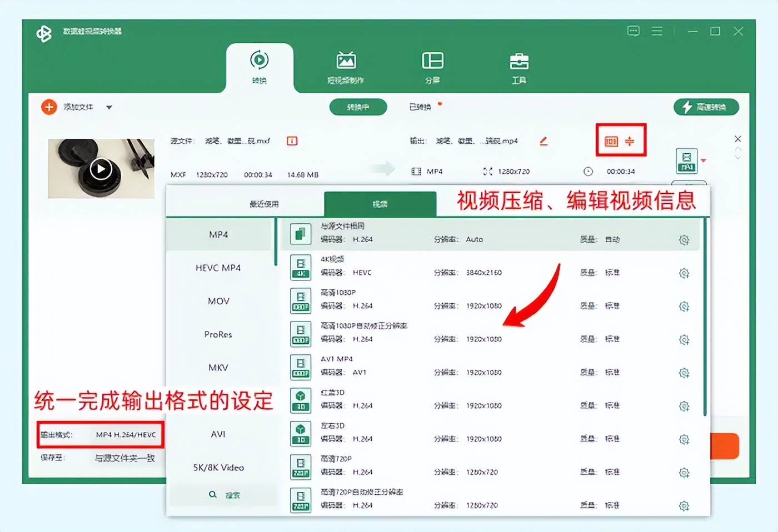778x532 pixels.
Task: Open the feedback message icon in title bar
Action: [634, 31]
